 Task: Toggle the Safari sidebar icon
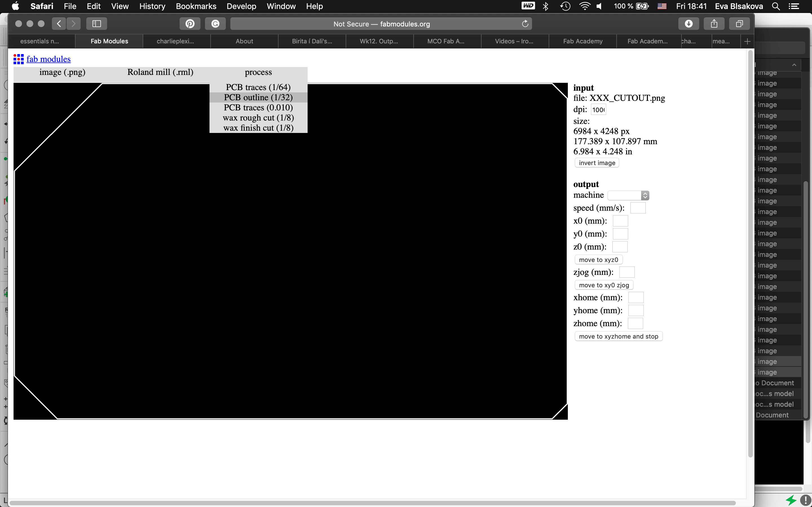click(x=97, y=24)
